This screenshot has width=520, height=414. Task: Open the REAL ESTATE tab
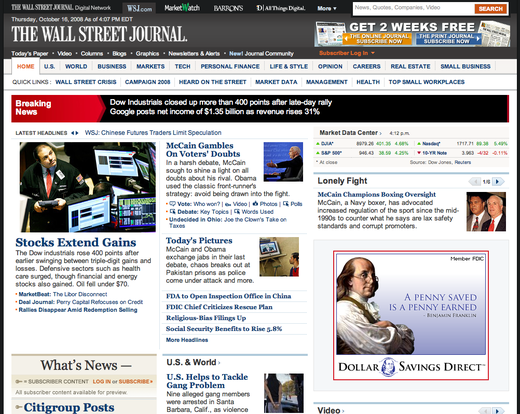pos(410,66)
